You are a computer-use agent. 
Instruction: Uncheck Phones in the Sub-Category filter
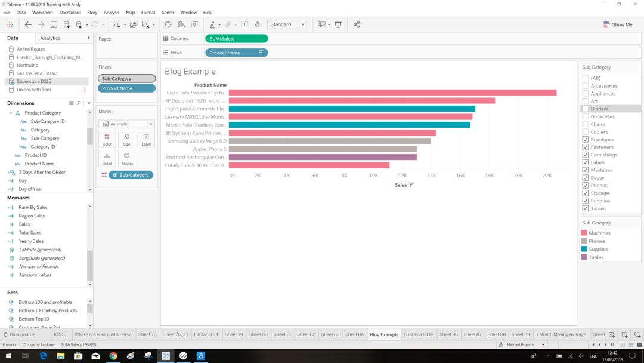coord(585,185)
